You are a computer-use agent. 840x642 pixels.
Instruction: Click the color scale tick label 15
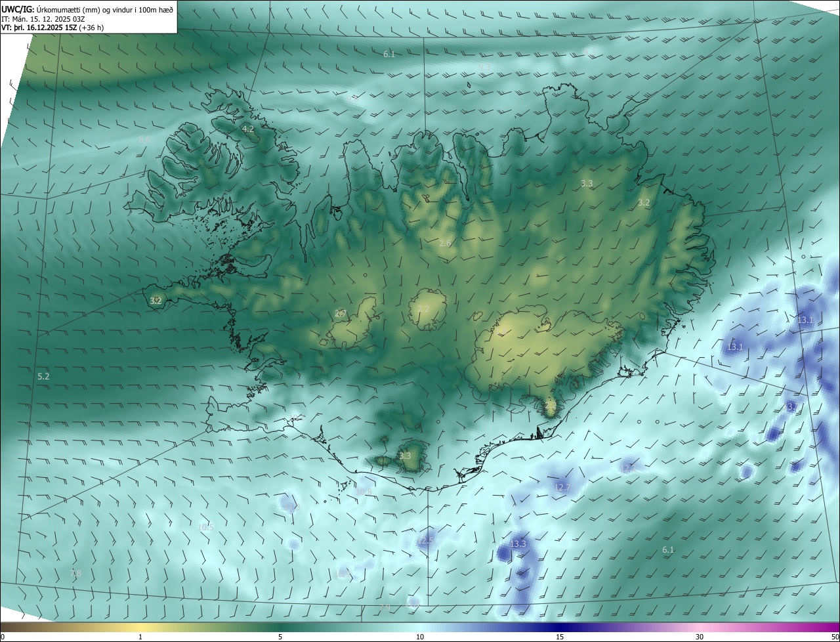[560, 637]
